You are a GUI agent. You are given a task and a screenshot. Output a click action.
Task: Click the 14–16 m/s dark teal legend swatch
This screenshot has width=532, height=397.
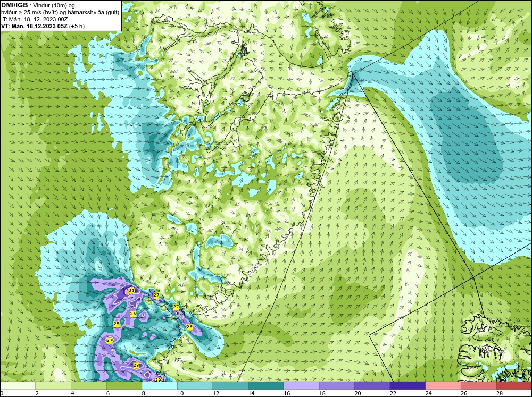[266, 386]
